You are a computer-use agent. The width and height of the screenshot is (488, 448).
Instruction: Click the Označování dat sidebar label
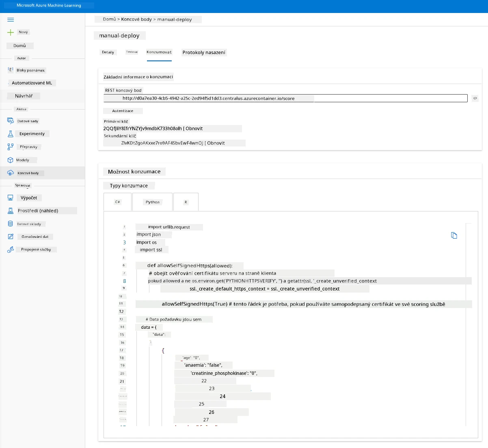(35, 237)
